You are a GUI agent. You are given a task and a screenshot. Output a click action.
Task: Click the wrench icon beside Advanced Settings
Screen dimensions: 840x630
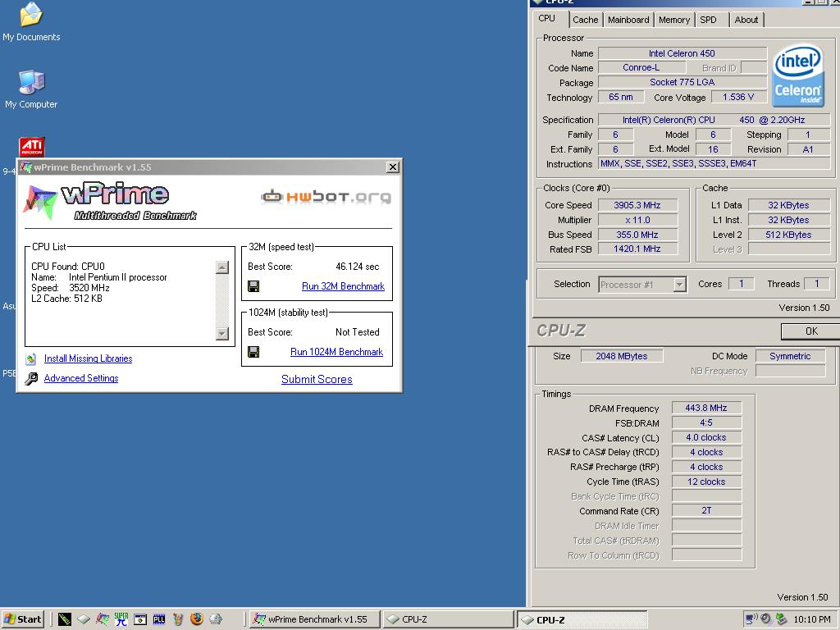pyautogui.click(x=31, y=378)
